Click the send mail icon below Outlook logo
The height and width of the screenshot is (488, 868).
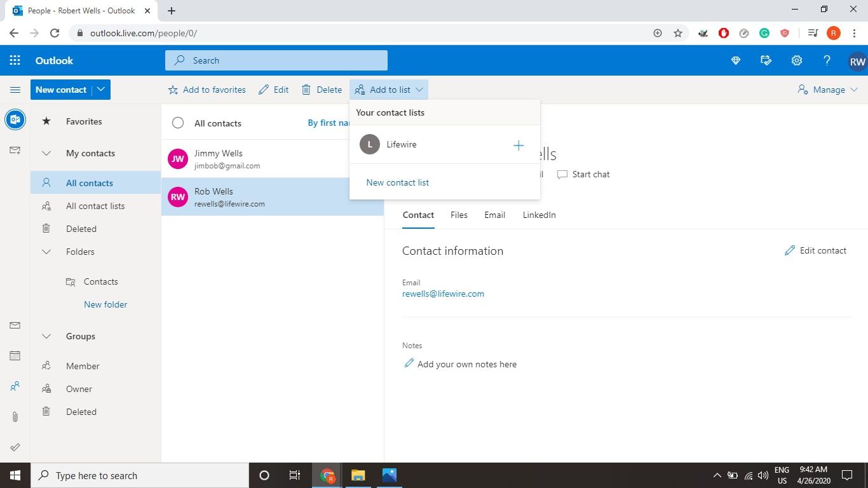coord(15,151)
